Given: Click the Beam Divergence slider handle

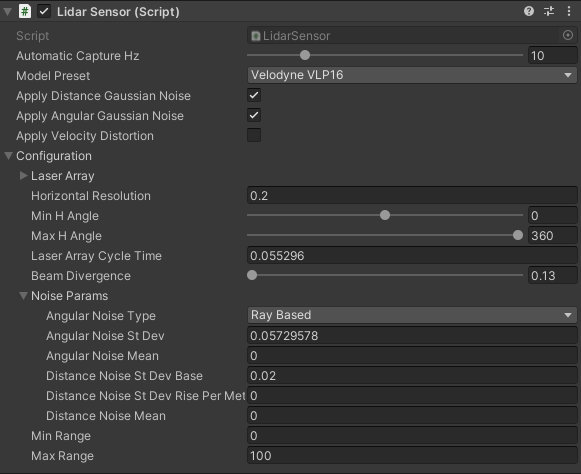Looking at the screenshot, I should 252,275.
